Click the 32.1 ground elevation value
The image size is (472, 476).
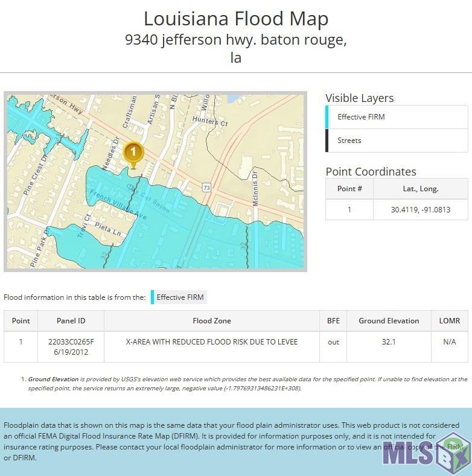click(x=389, y=342)
